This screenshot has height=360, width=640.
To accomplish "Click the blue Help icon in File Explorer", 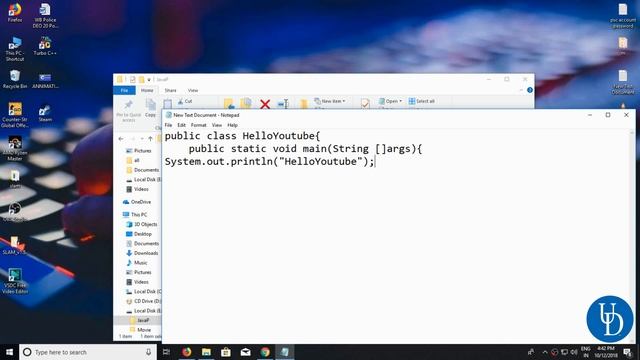I will click(x=530, y=90).
